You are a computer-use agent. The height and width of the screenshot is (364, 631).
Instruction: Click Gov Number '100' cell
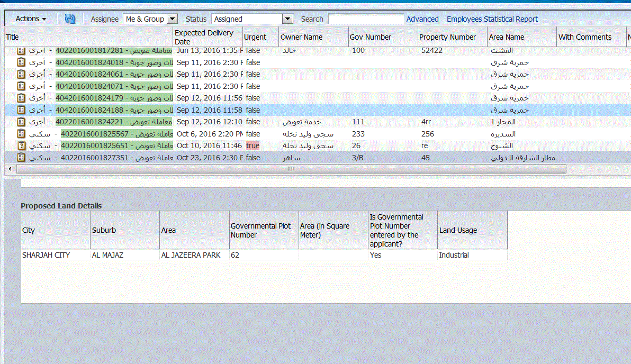pyautogui.click(x=358, y=51)
